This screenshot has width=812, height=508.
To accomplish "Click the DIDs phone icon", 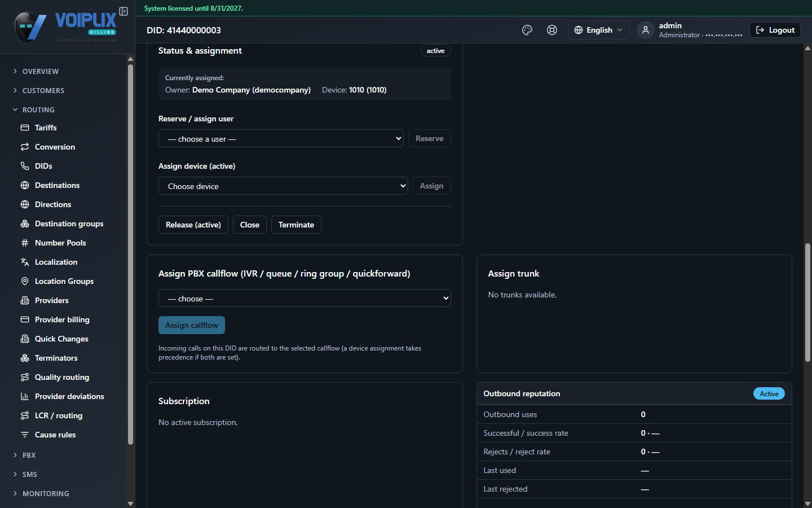I will pos(25,166).
